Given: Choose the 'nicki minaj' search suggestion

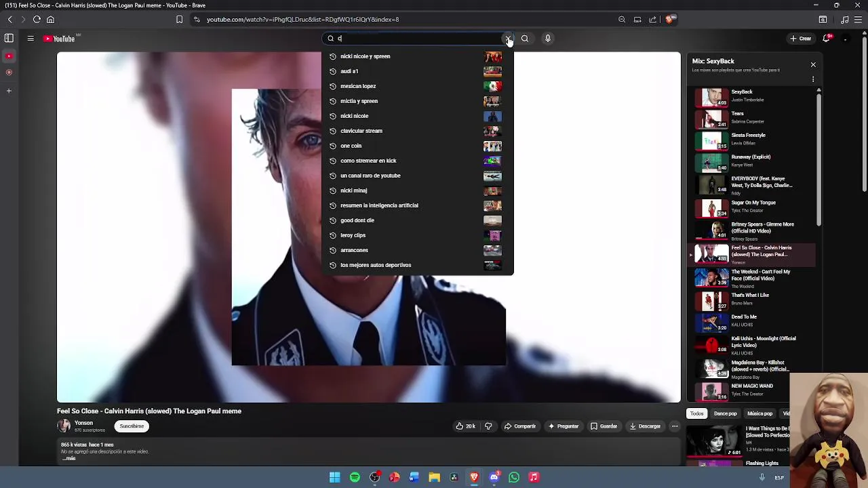Looking at the screenshot, I should 417,190.
